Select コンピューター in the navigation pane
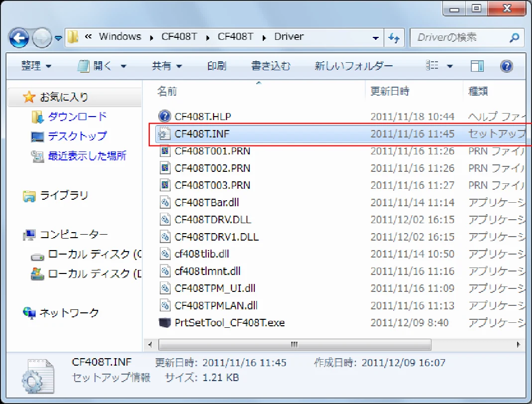Screen dimensions: 532x404 (74, 235)
